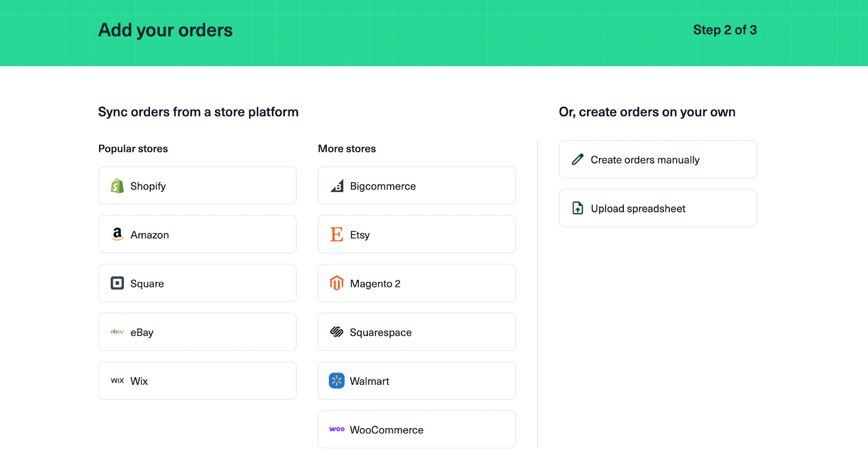The height and width of the screenshot is (464, 868).
Task: Select the Squarespace store option
Action: [x=417, y=332]
